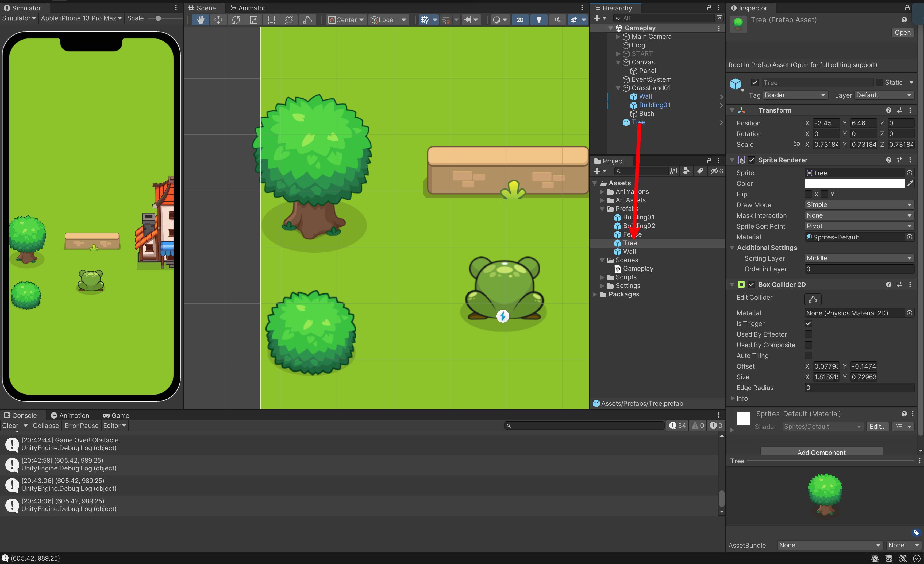Click the Edit Collider icon button
Viewport: 924px width, 564px height.
813,299
